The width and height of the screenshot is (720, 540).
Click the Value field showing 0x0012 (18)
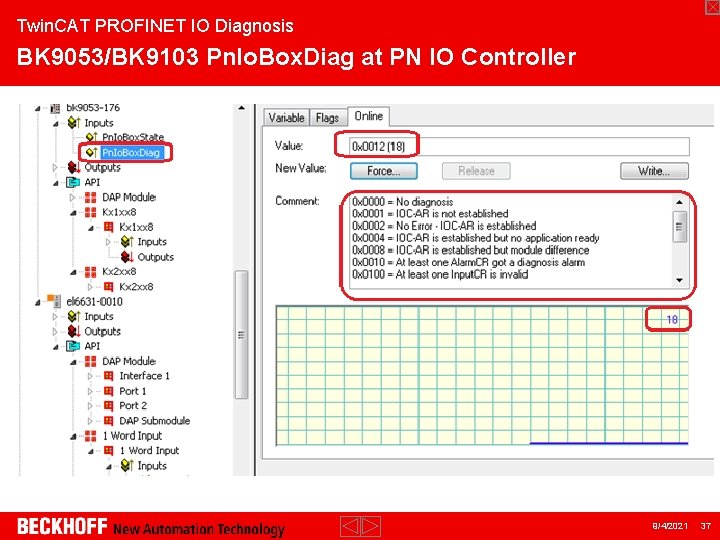(x=519, y=146)
